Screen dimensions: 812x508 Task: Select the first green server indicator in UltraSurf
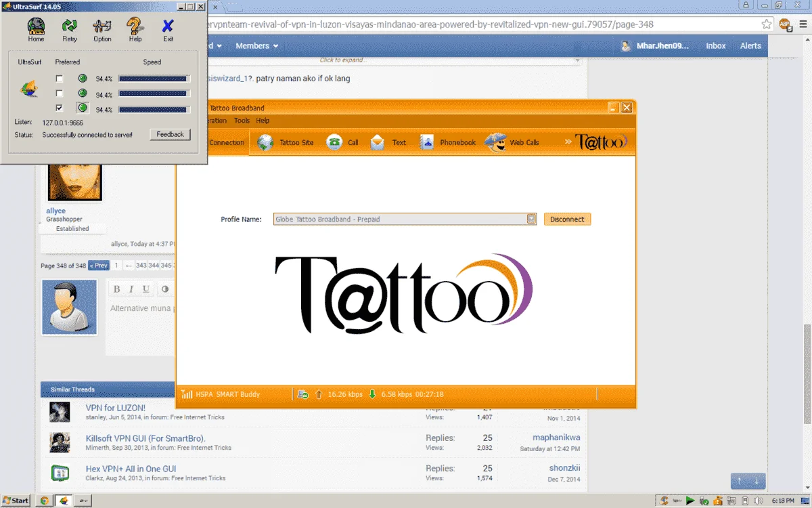(83, 78)
